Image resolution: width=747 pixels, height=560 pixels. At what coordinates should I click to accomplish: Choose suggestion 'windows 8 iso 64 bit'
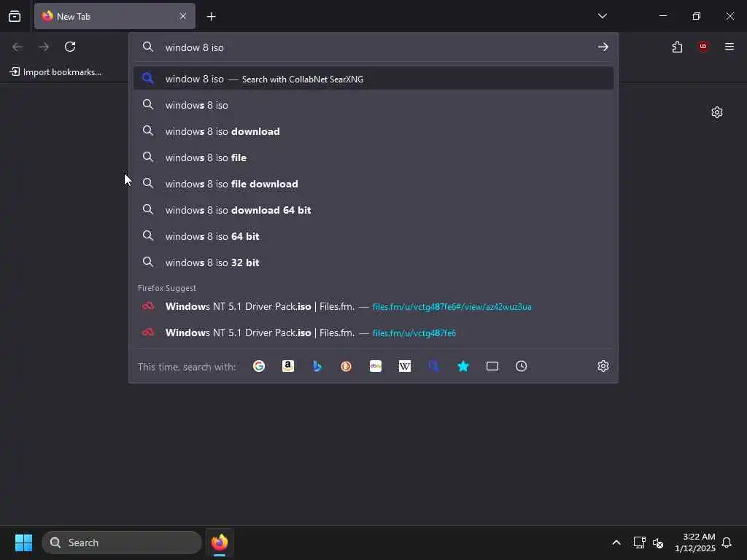(x=373, y=236)
